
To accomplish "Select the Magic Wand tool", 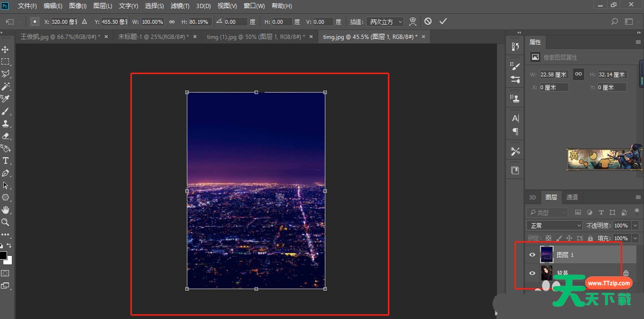I will (6, 86).
